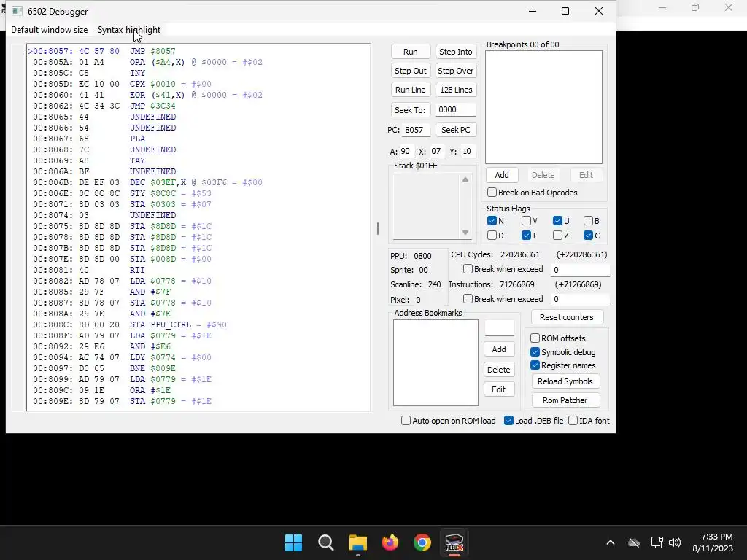Launch Firefox from taskbar
The height and width of the screenshot is (560, 747).
[x=390, y=542]
